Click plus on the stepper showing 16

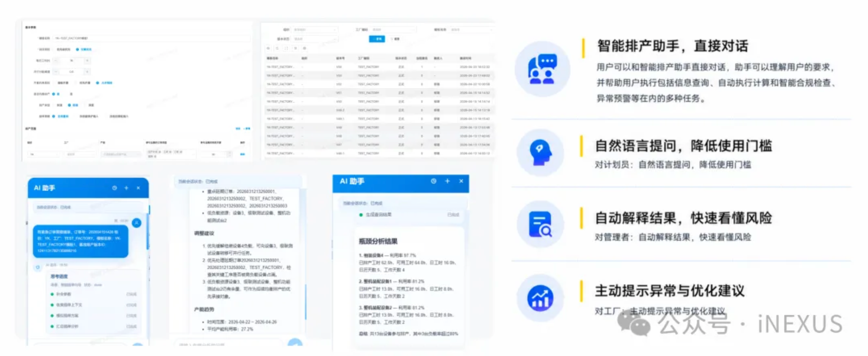click(87, 60)
